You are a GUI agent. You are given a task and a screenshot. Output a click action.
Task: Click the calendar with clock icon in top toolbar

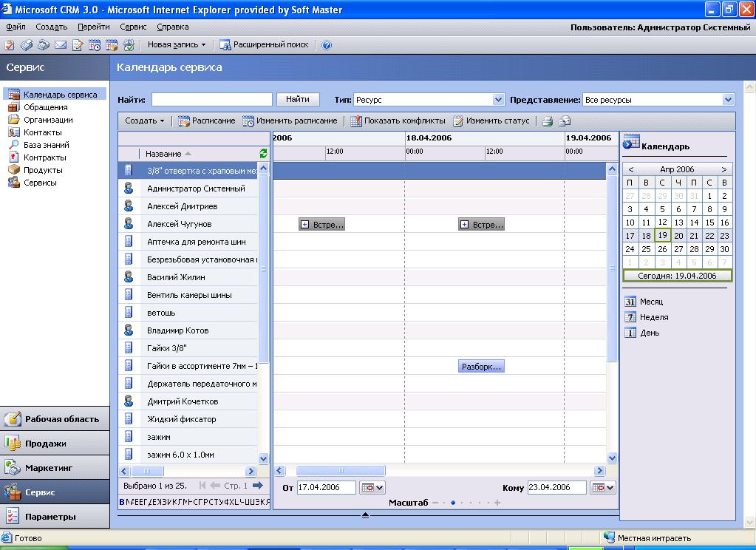pyautogui.click(x=95, y=45)
